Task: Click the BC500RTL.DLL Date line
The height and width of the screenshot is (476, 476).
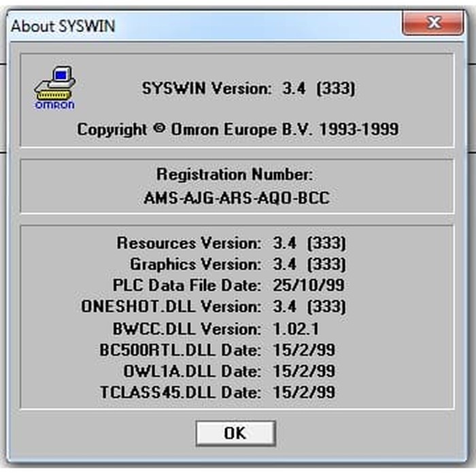Action: tap(218, 350)
